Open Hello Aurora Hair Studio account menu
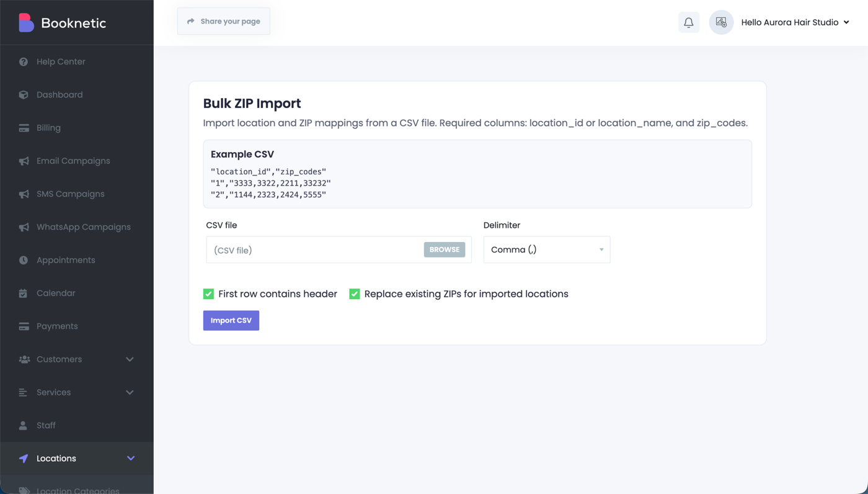Viewport: 868px width, 494px height. (795, 22)
